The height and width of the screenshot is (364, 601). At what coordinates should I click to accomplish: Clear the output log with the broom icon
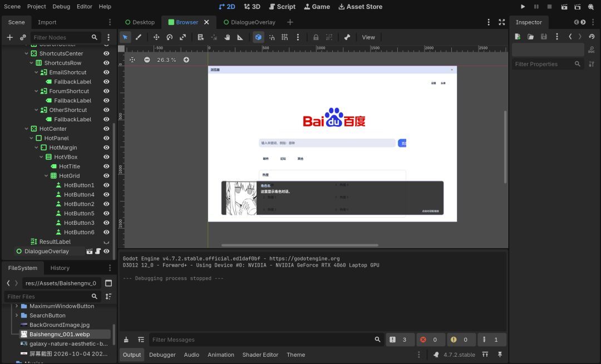point(126,340)
